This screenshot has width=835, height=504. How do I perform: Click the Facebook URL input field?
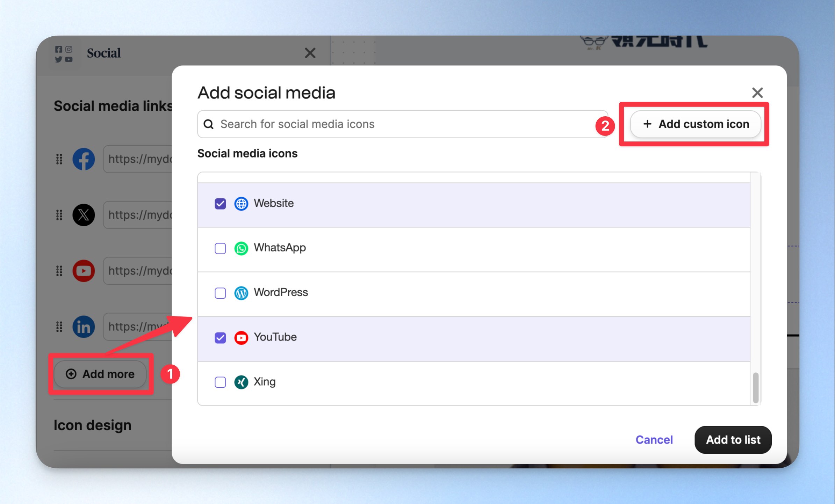[x=138, y=159]
